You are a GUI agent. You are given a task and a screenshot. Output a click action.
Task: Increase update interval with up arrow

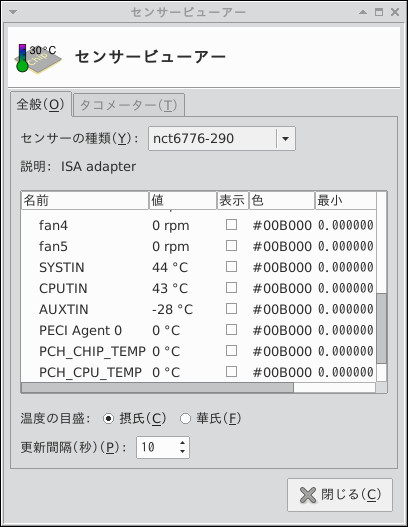(182, 443)
